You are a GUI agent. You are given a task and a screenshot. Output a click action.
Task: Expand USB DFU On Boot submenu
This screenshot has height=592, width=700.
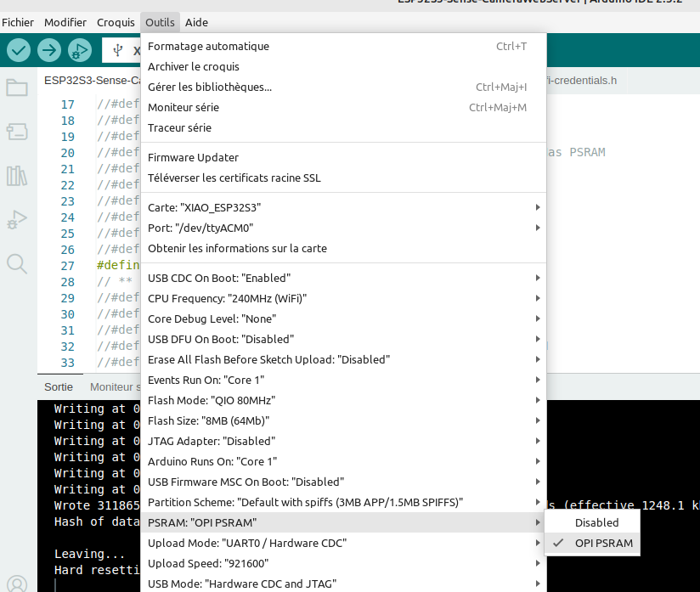tap(343, 339)
